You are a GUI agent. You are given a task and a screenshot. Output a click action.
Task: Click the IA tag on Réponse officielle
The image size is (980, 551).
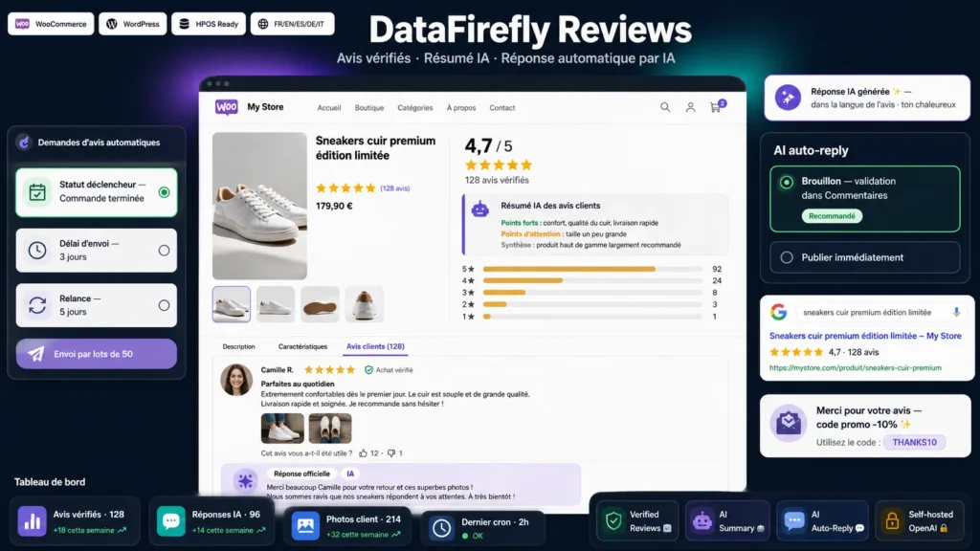tap(350, 474)
